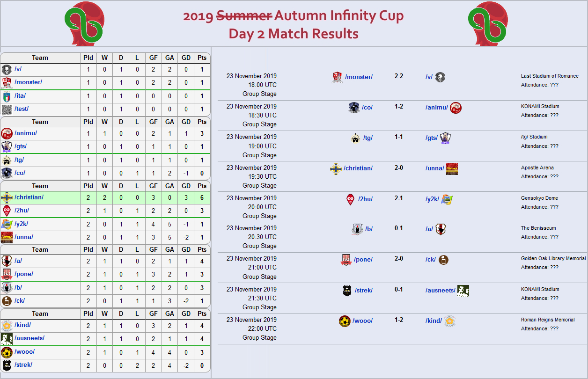Viewport: 588px width, 379px height.
Task: Open the /strek/ link in match results
Action: point(364,290)
